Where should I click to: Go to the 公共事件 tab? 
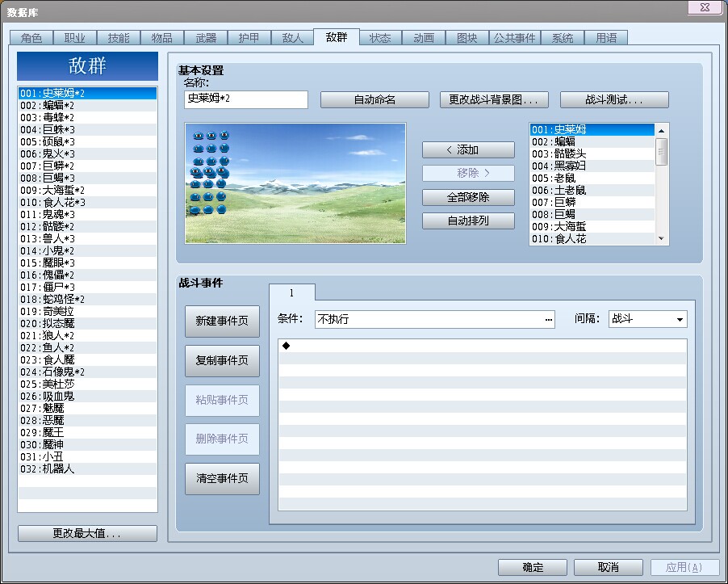(514, 38)
